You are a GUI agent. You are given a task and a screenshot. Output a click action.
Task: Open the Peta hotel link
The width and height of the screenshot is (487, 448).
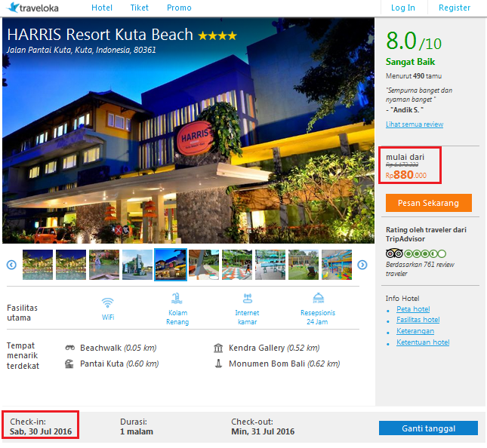[413, 309]
